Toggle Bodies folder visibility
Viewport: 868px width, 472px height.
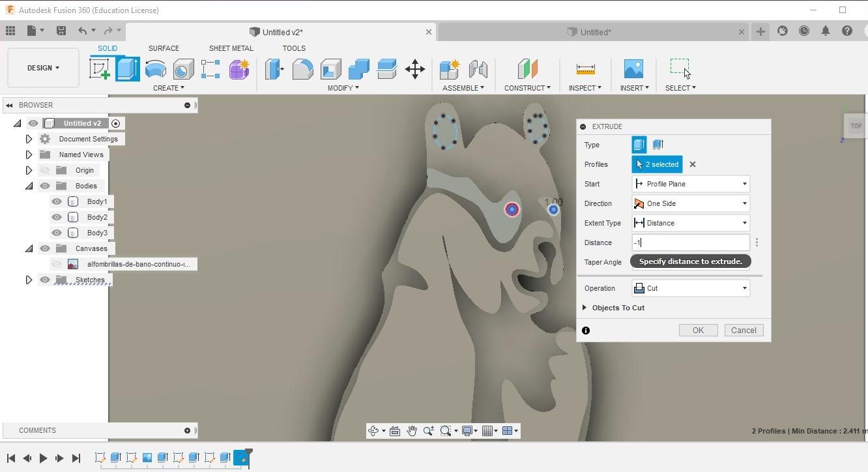[45, 186]
